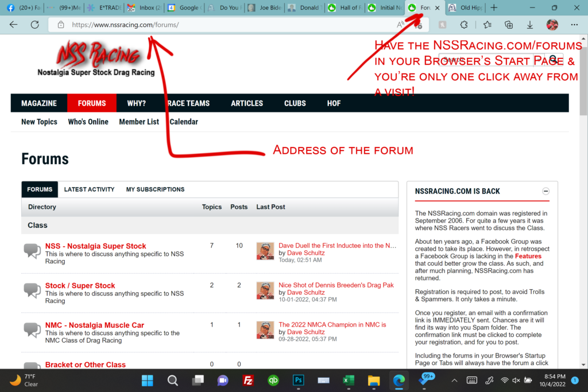588x392 pixels.
Task: Open the CLUBS navigation item
Action: [295, 103]
